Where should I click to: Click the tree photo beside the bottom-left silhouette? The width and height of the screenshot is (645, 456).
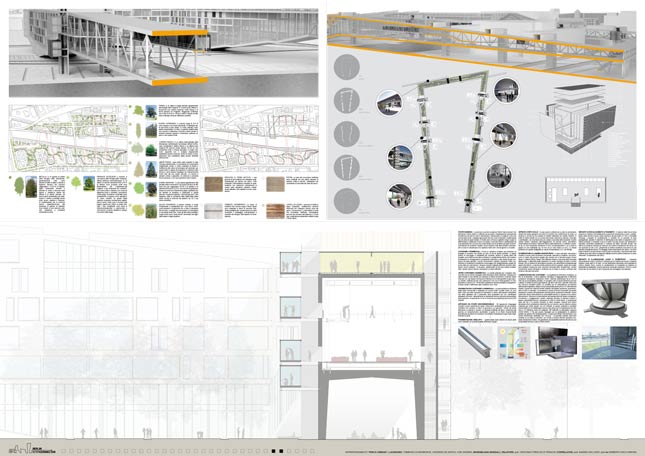tap(31, 187)
